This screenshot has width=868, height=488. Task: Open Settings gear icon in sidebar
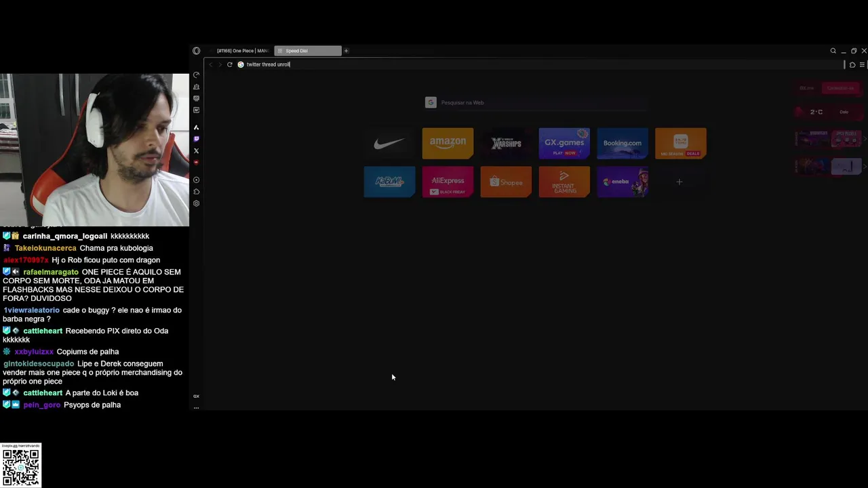click(197, 203)
